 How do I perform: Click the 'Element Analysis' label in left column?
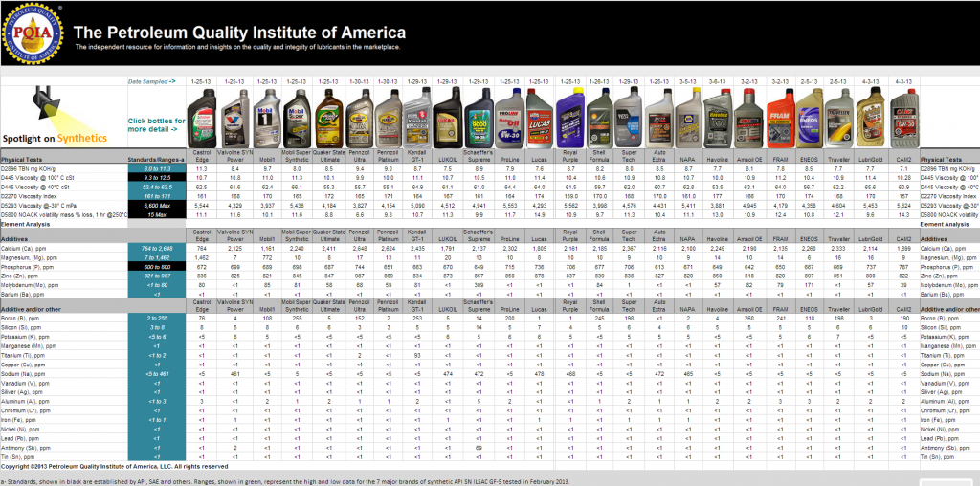pyautogui.click(x=23, y=223)
